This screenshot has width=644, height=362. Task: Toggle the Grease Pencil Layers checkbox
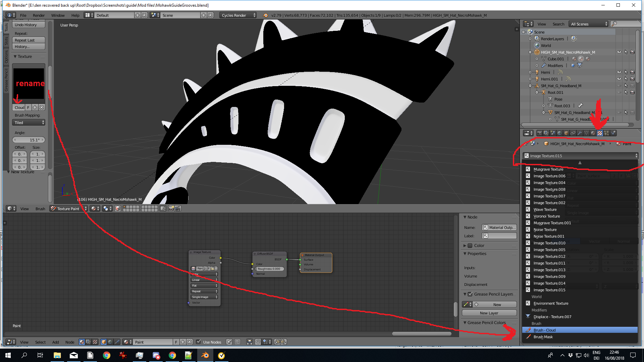(x=470, y=294)
